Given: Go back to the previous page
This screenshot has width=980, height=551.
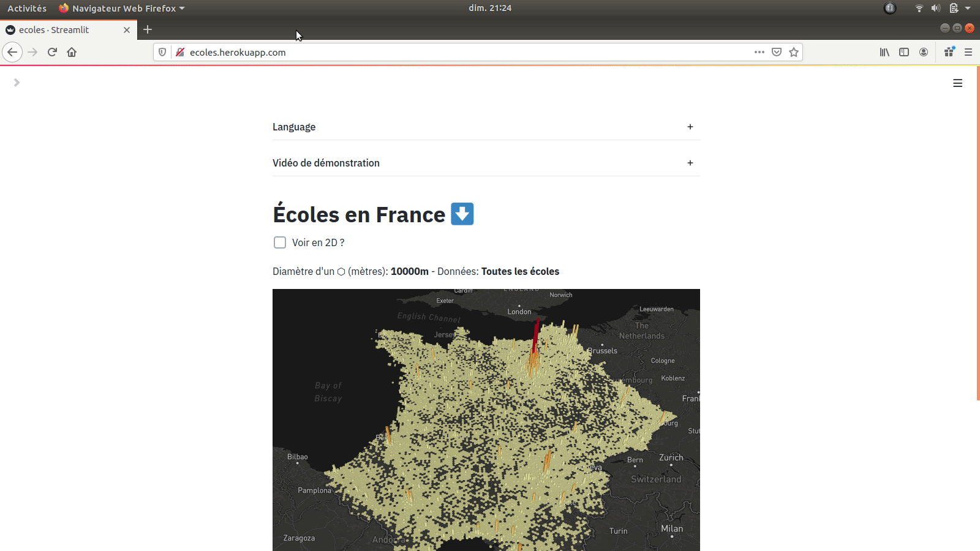Looking at the screenshot, I should (12, 52).
